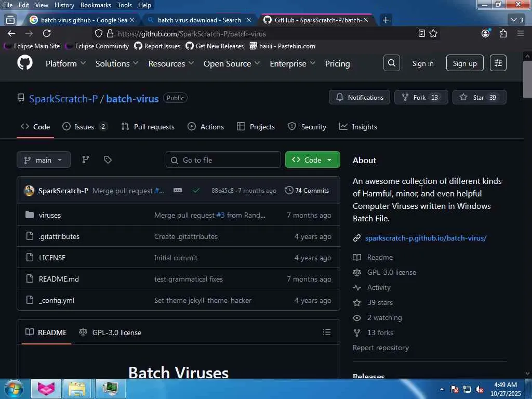Open the viruses folder
Image resolution: width=532 pixels, height=399 pixels.
pos(50,215)
